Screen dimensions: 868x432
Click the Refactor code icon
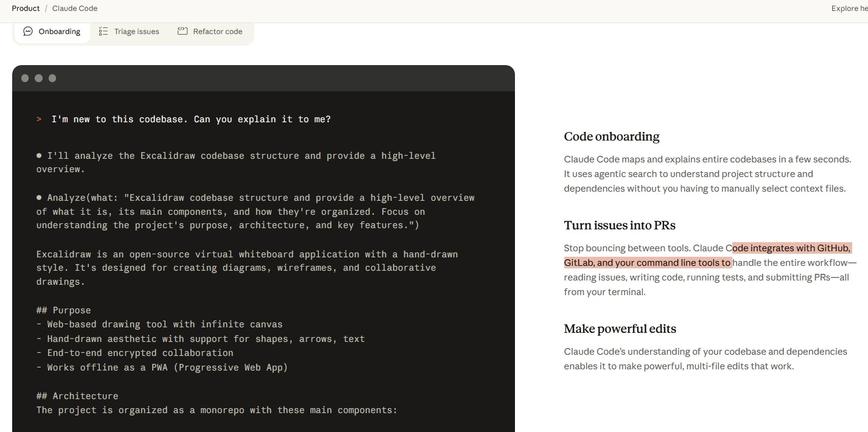click(x=183, y=31)
